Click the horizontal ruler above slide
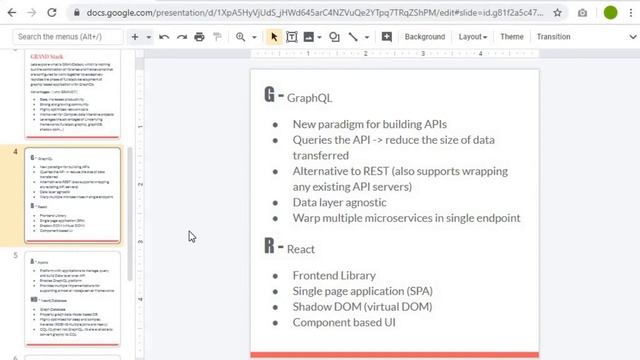640x360 pixels. coord(394,53)
